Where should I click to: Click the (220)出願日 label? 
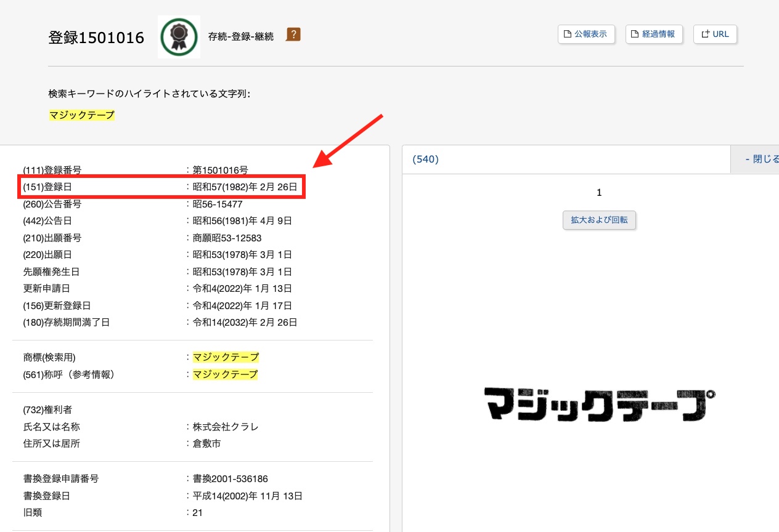(x=49, y=254)
